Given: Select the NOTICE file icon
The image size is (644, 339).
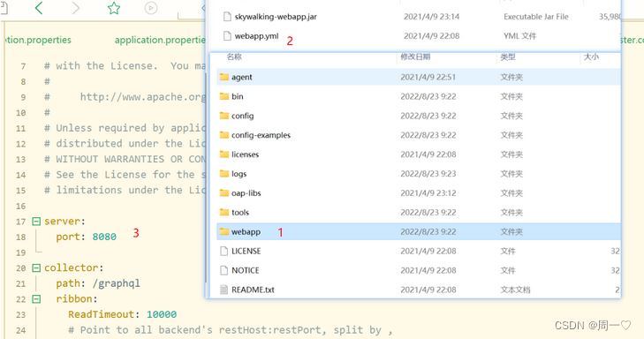Looking at the screenshot, I should point(224,270).
